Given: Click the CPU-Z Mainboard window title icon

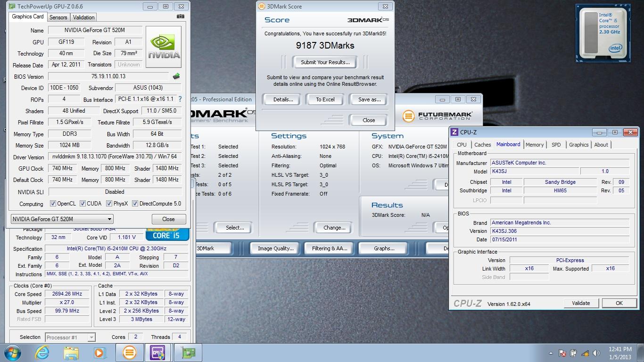Looking at the screenshot, I should pyautogui.click(x=454, y=132).
